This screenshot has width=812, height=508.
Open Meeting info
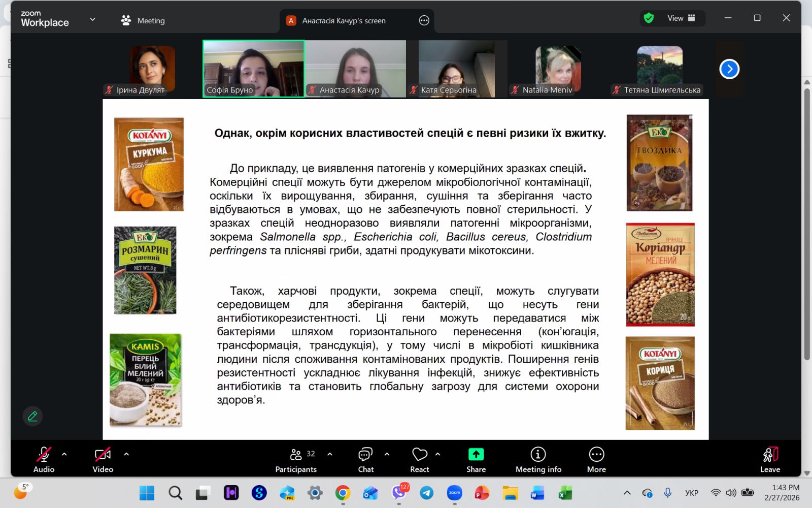coord(538,460)
